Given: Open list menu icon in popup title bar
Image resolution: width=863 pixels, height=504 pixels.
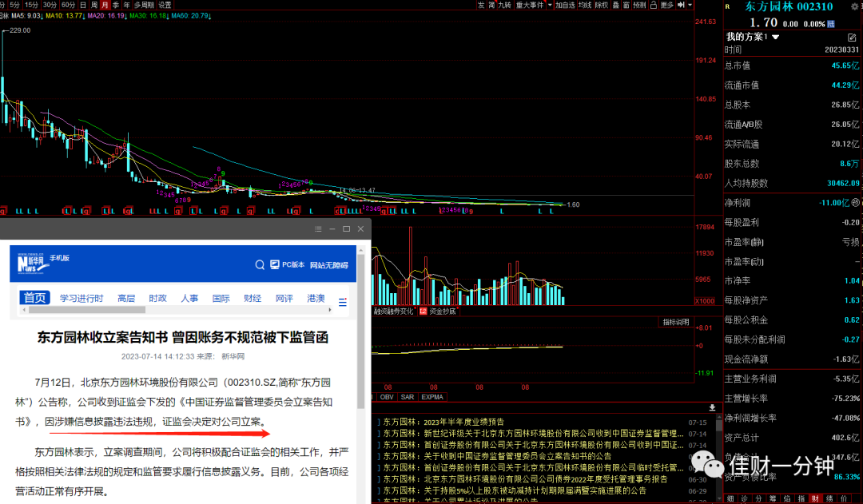Looking at the screenshot, I should 318,229.
